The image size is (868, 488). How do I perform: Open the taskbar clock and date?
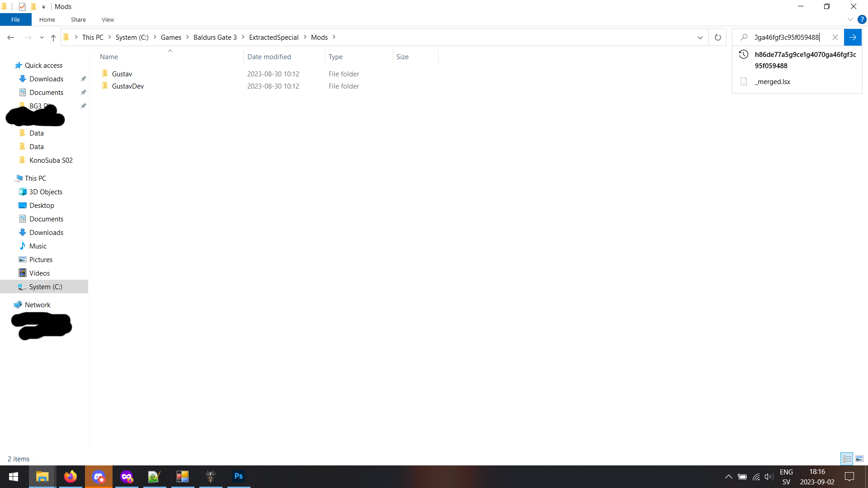point(817,477)
